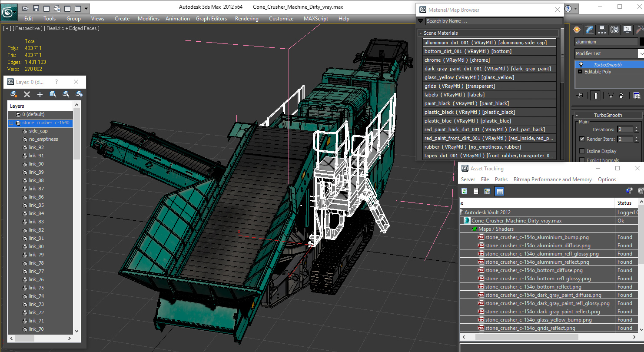Click Refresh icon in Asset Tracking

point(464,191)
